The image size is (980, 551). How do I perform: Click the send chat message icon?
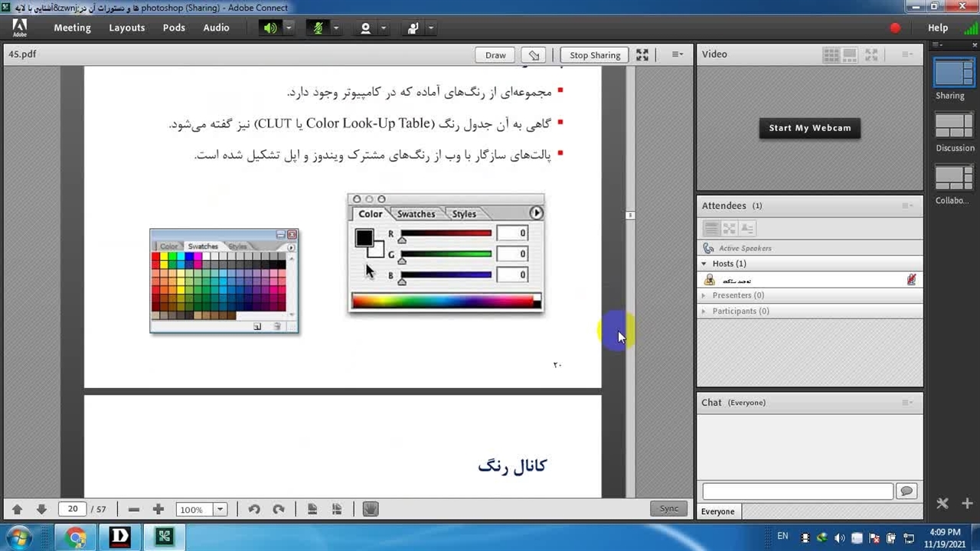pos(906,491)
